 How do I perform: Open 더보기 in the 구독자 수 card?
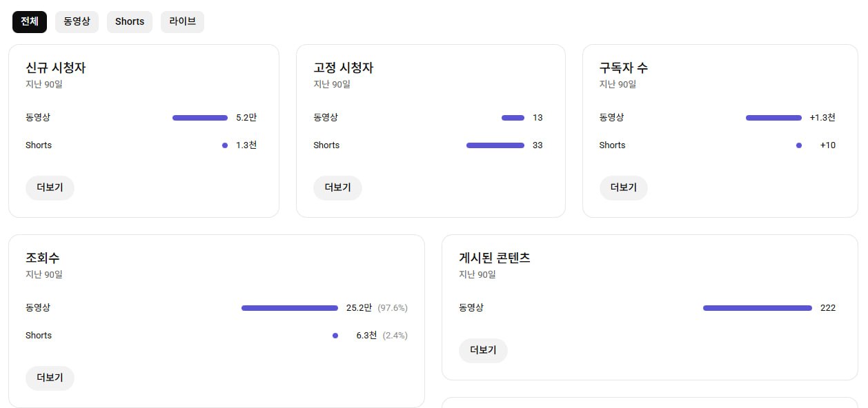(x=623, y=187)
